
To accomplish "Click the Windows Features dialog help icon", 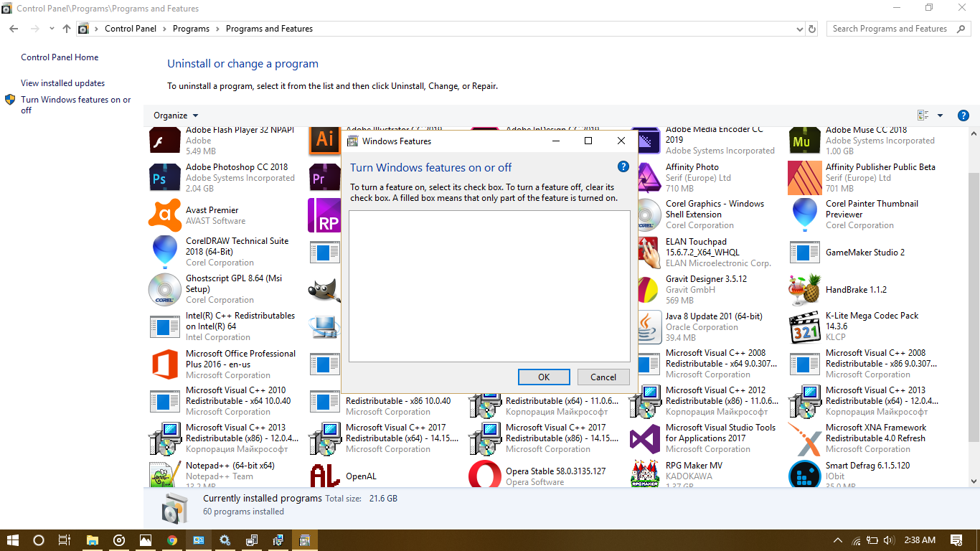I will click(x=623, y=166).
